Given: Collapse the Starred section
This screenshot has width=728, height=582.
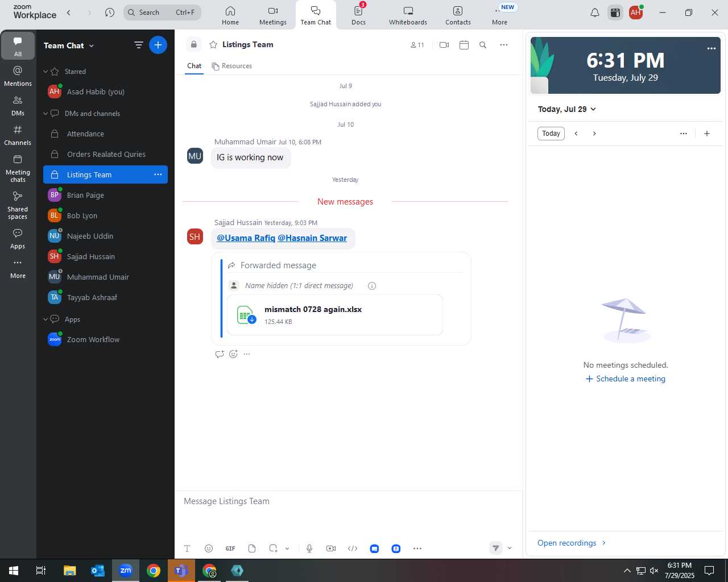Looking at the screenshot, I should coord(45,72).
